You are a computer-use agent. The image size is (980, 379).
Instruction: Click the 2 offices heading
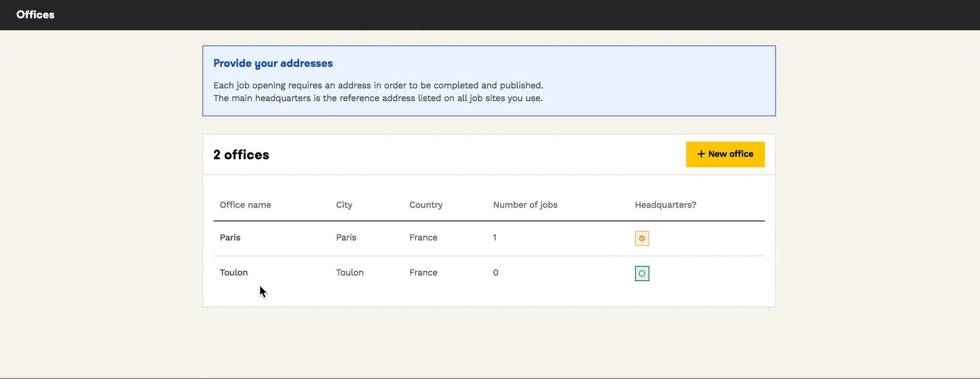point(241,155)
